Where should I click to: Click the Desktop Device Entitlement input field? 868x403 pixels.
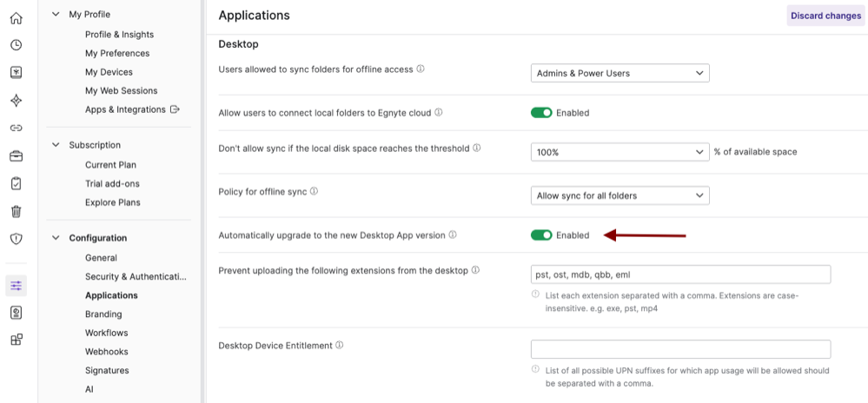681,349
